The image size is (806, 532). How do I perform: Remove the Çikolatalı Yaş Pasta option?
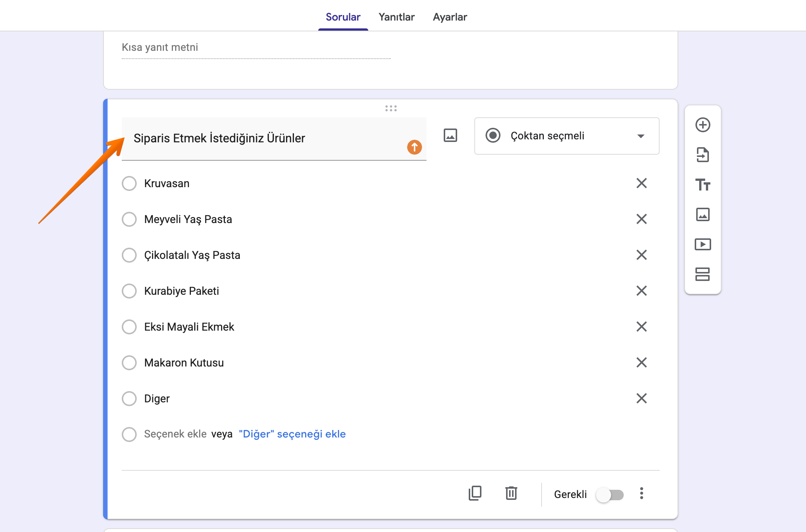coord(641,255)
